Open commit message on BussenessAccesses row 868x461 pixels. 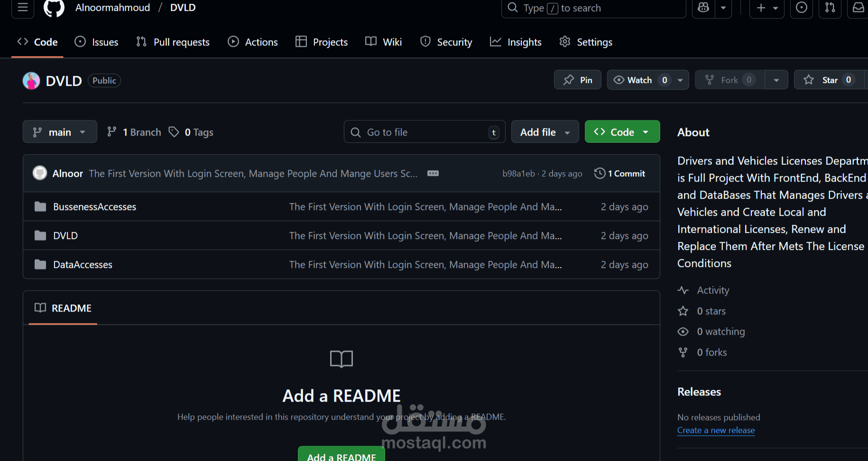point(425,207)
